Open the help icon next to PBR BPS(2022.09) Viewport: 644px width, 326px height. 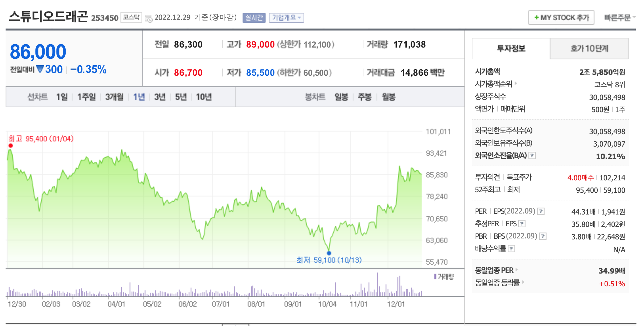pyautogui.click(x=543, y=236)
